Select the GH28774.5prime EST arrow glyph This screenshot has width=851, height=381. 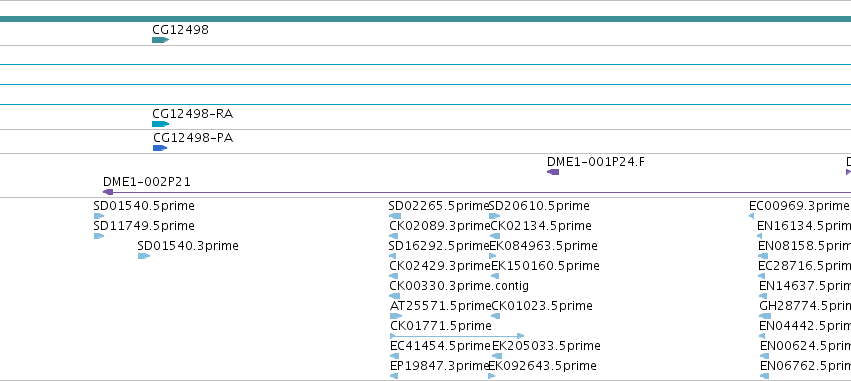[x=765, y=316]
